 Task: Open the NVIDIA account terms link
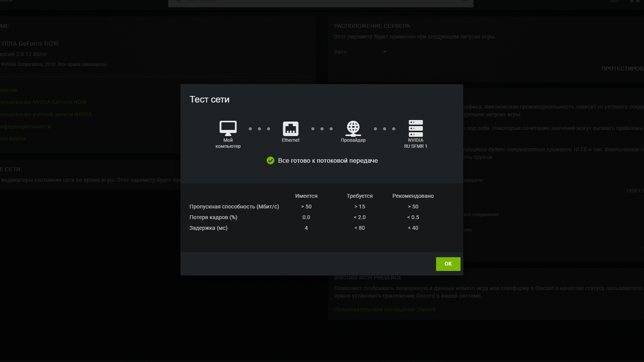click(46, 114)
